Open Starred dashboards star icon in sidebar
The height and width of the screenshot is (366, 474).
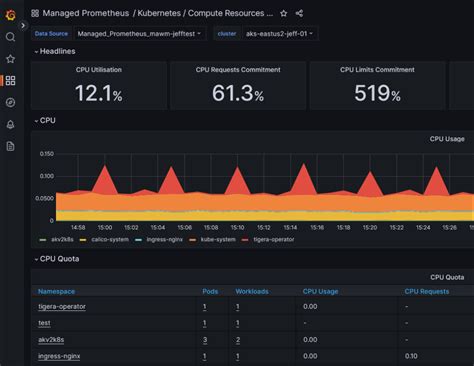click(11, 59)
